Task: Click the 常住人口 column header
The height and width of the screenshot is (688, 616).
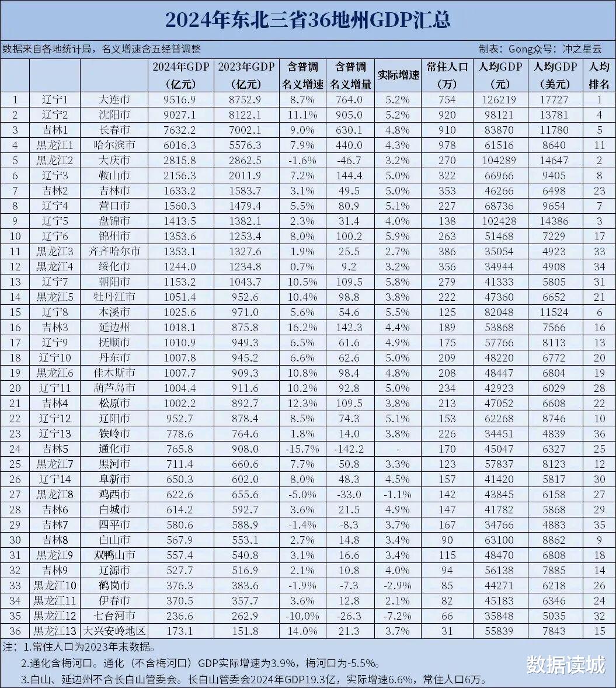Action: tap(447, 75)
